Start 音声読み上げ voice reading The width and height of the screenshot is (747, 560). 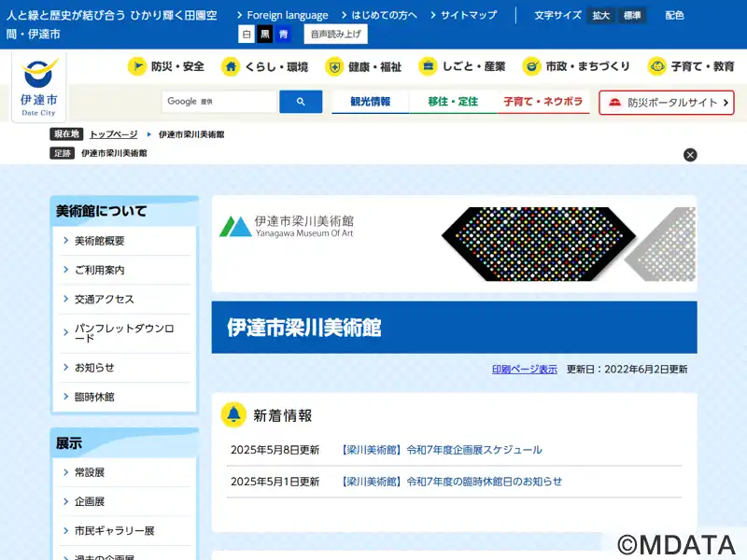(336, 35)
